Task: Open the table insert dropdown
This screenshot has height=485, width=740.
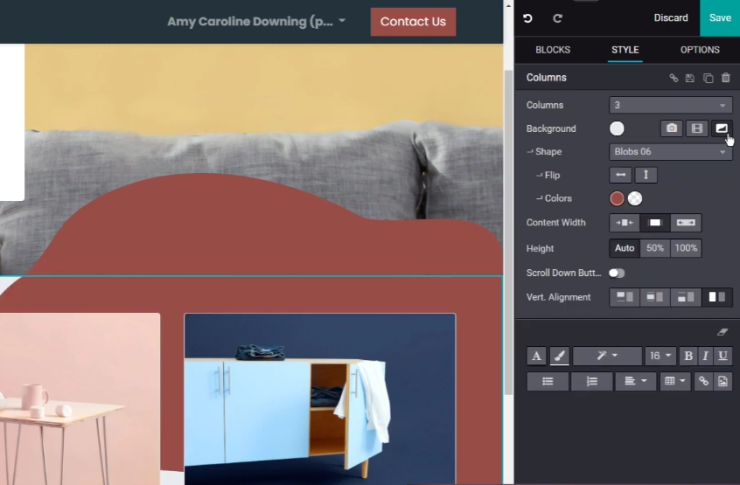Action: coord(674,381)
